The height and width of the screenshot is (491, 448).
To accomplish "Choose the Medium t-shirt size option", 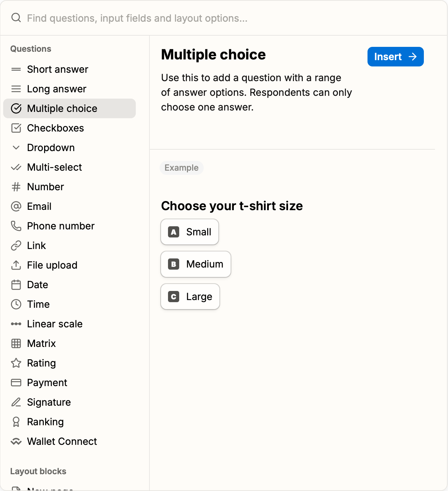I will click(x=196, y=264).
